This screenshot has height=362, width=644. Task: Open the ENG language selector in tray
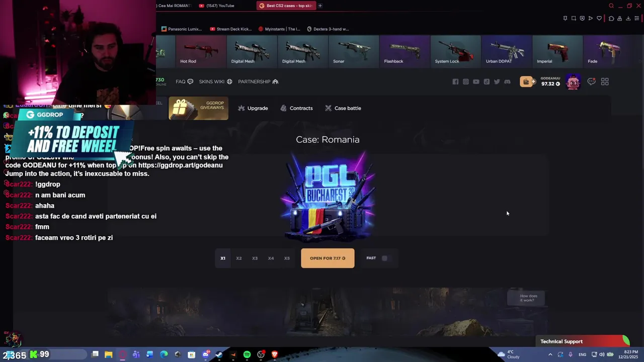pos(582,354)
